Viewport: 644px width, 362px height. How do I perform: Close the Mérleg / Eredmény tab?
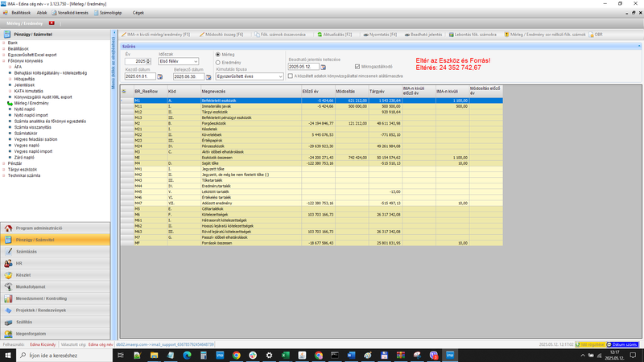(52, 23)
